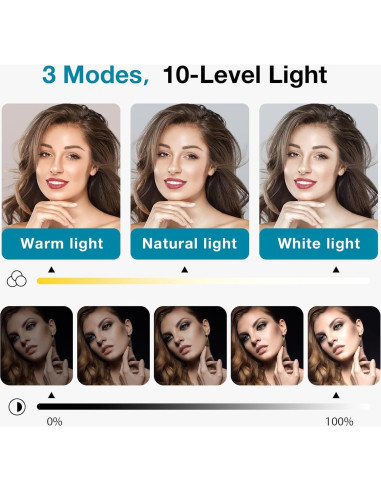
Task: Click the triangle marker under Natural light
Action: point(184,269)
